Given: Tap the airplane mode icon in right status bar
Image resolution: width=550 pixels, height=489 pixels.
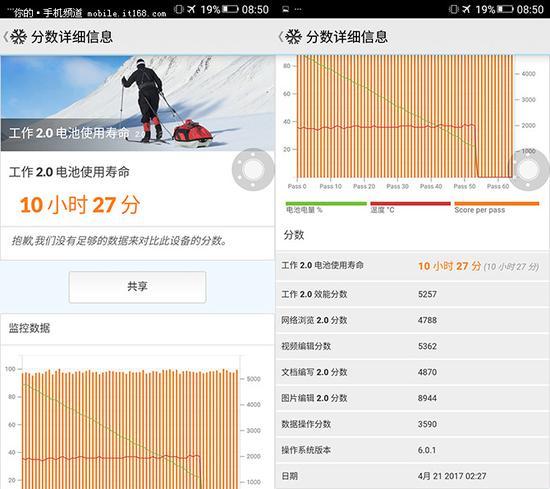Looking at the screenshot, I should (466, 9).
